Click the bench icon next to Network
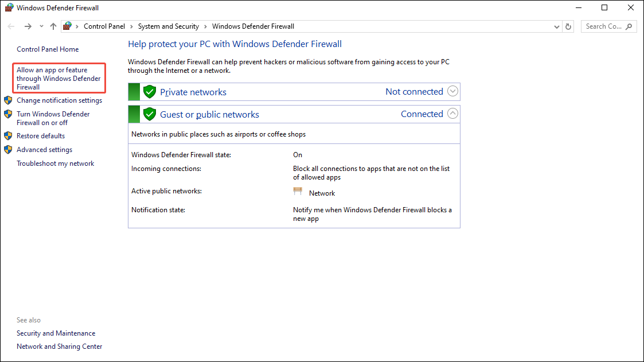Viewport: 644px width, 362px height. click(x=298, y=192)
